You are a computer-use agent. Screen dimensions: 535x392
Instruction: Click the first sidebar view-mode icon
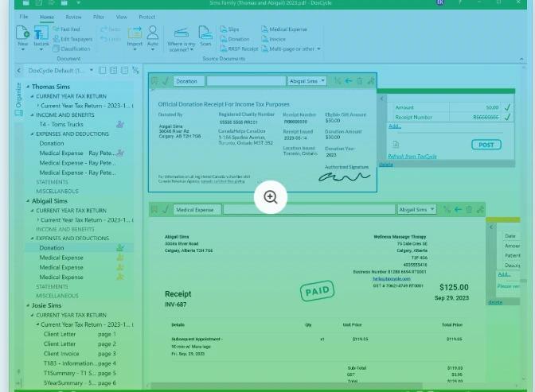tap(102, 71)
